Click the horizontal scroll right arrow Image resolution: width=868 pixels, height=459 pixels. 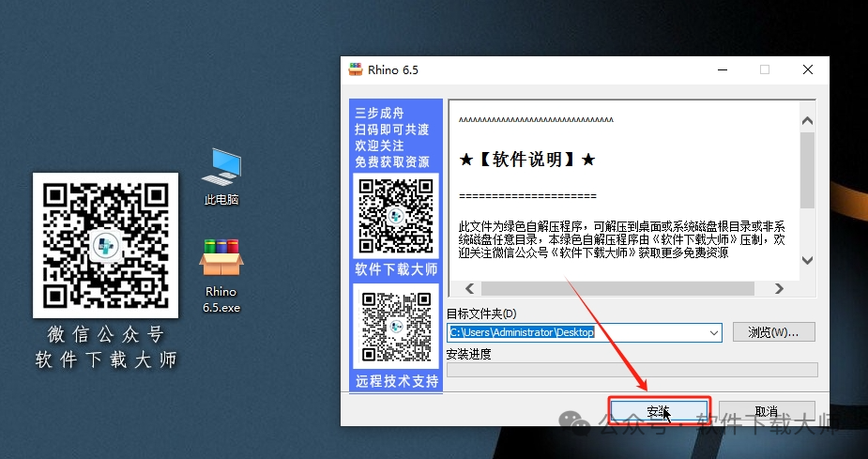779,288
